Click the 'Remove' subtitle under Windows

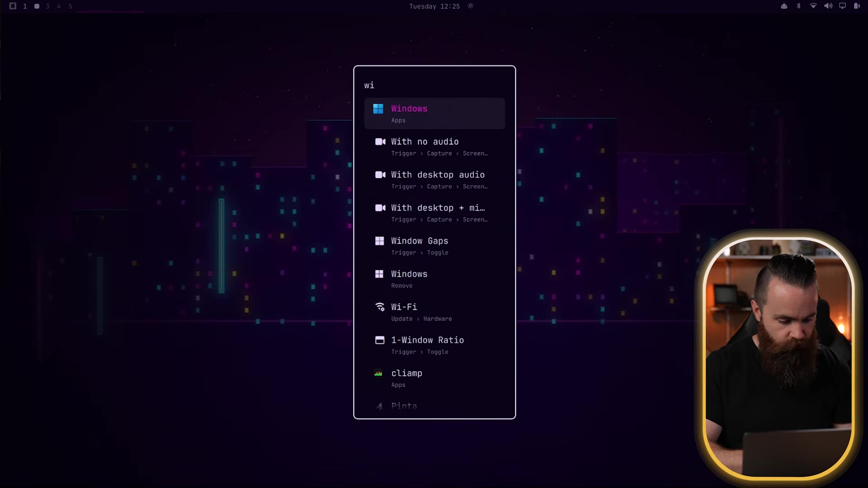[x=401, y=286]
